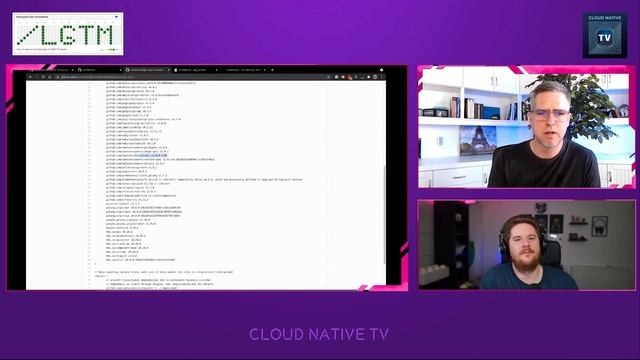Image resolution: width=640 pixels, height=360 pixels.
Task: Click the upper webcam feed of man with glasses
Action: [527, 127]
